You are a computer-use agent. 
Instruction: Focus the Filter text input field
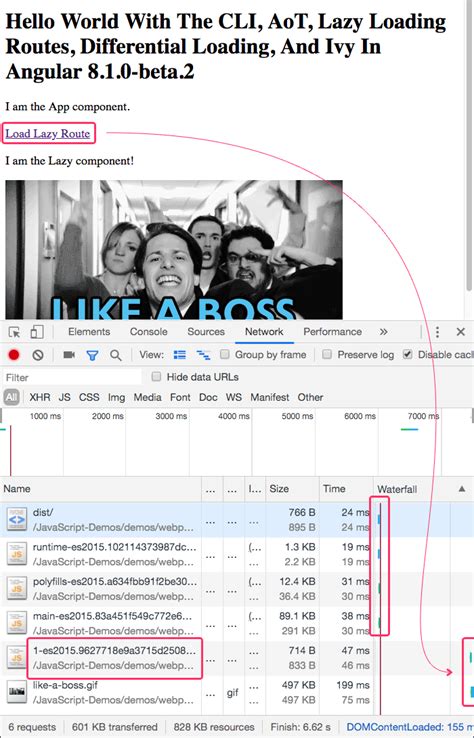click(72, 377)
